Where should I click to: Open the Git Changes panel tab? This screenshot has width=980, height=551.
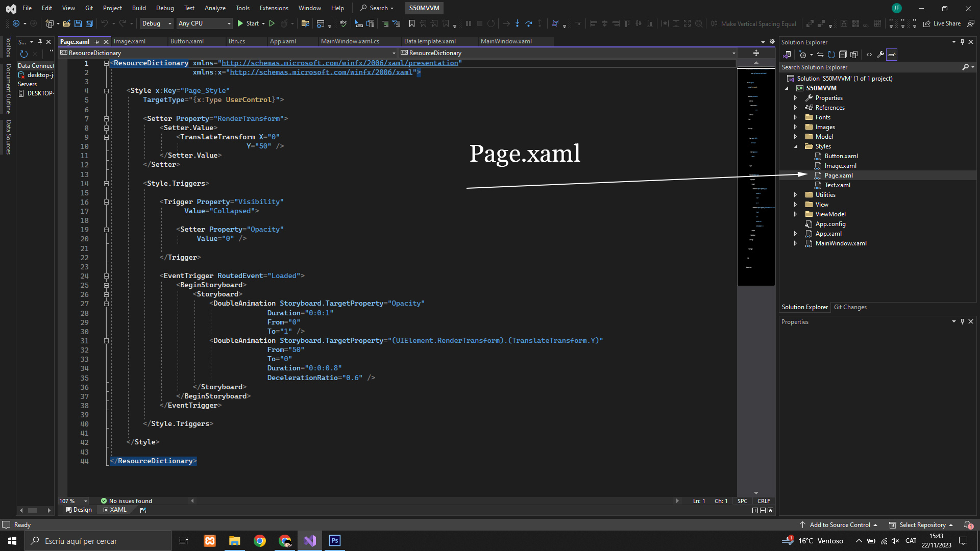point(850,307)
